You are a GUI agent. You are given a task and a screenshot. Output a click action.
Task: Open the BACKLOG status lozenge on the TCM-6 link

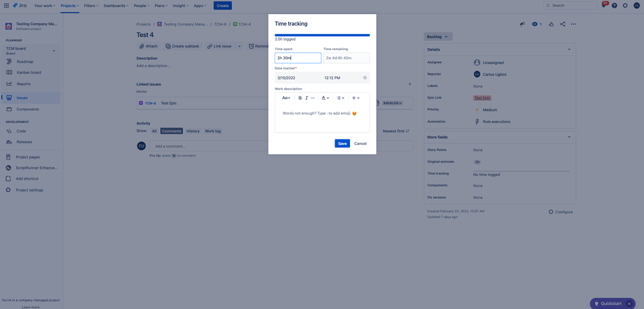393,103
